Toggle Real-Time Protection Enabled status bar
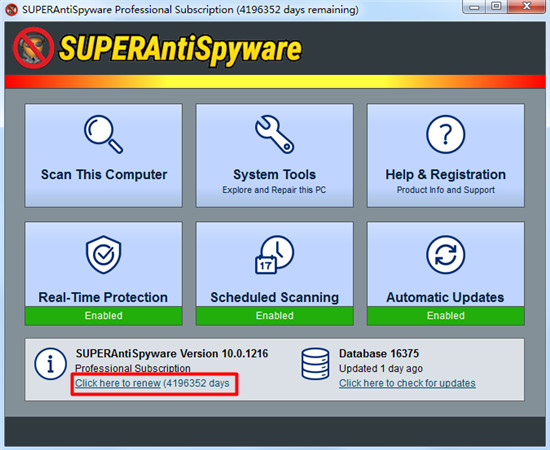The height and width of the screenshot is (450, 550). pyautogui.click(x=103, y=316)
